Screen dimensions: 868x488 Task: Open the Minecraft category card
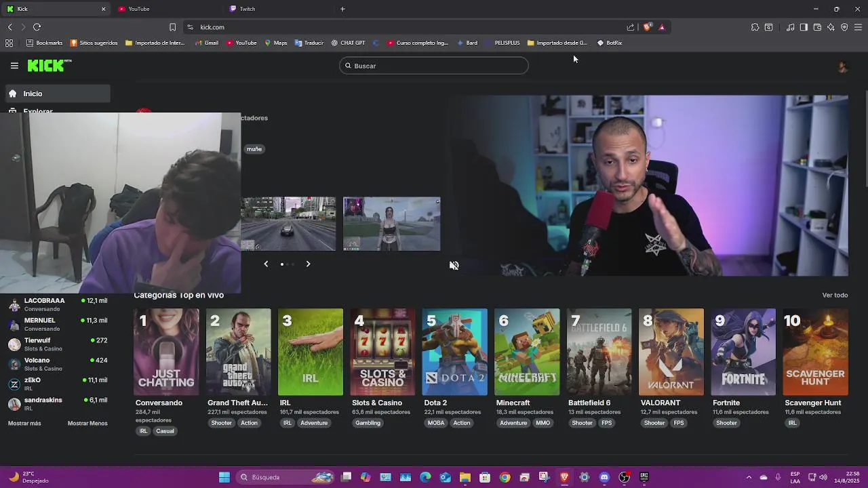[x=527, y=352]
